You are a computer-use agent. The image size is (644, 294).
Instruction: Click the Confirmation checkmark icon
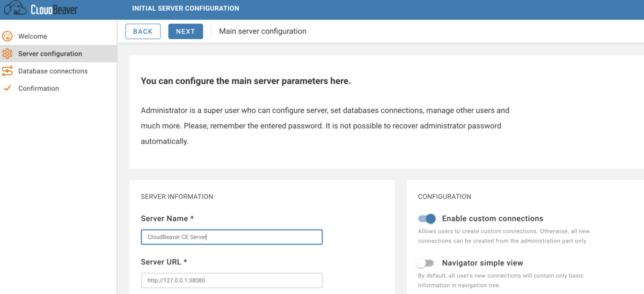[8, 88]
